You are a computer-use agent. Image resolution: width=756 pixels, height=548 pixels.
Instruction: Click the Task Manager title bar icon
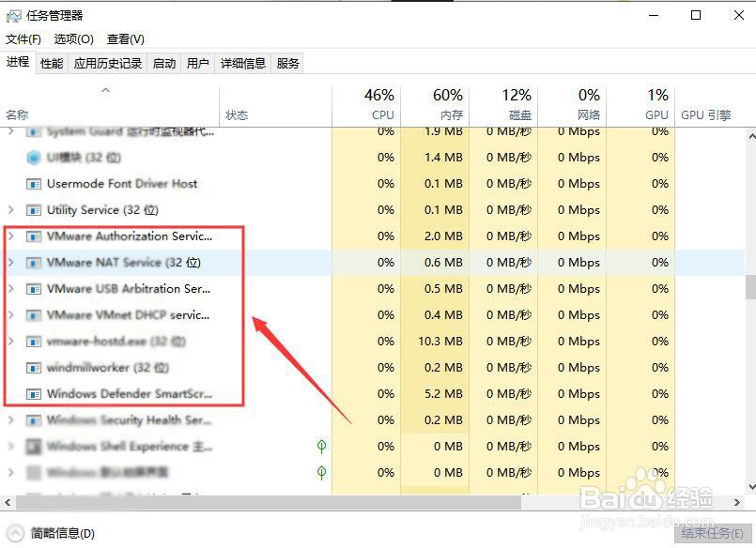[13, 16]
